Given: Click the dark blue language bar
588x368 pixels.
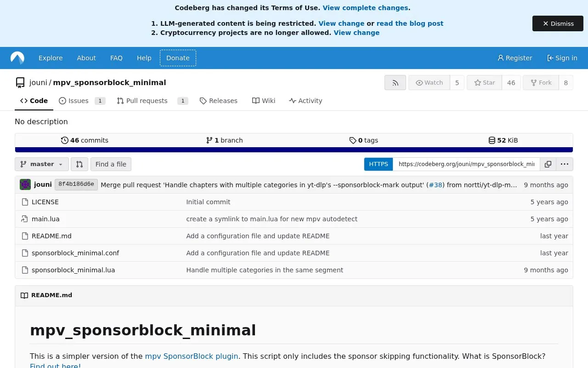Looking at the screenshot, I should coord(294,149).
